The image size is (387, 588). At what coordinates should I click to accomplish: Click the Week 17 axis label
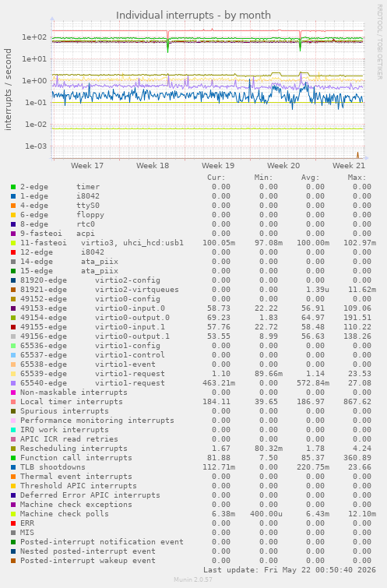(x=87, y=165)
